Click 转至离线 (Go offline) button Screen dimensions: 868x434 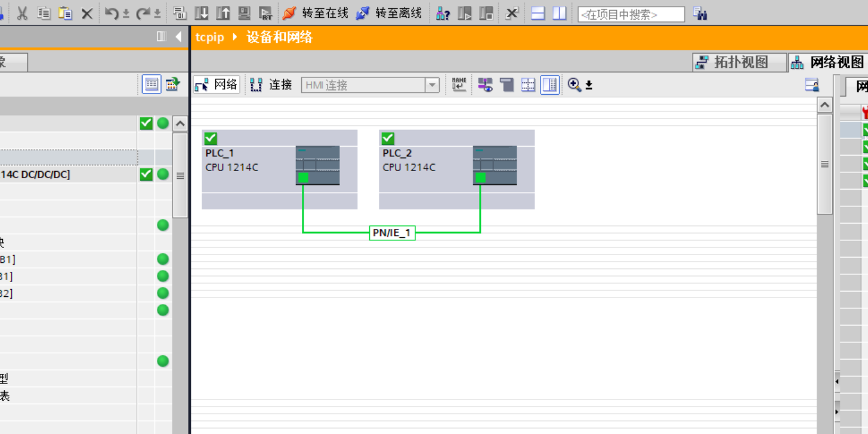(x=389, y=13)
